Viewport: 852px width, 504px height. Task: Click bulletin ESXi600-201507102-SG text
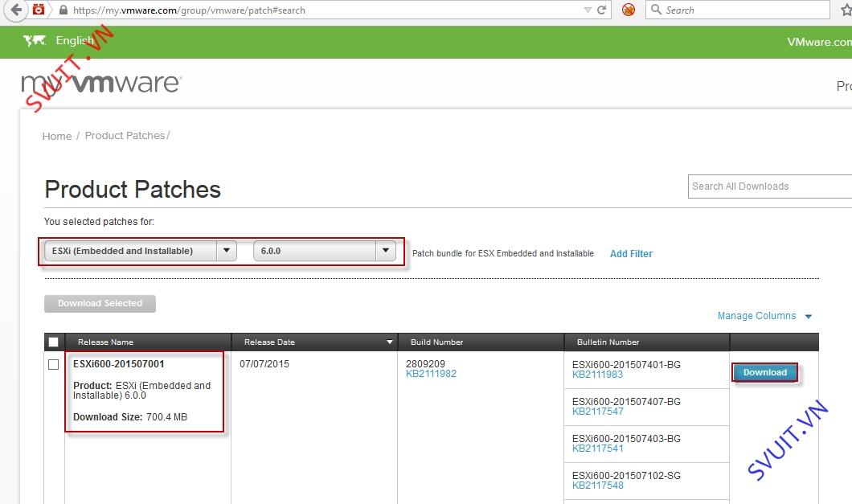pos(626,476)
